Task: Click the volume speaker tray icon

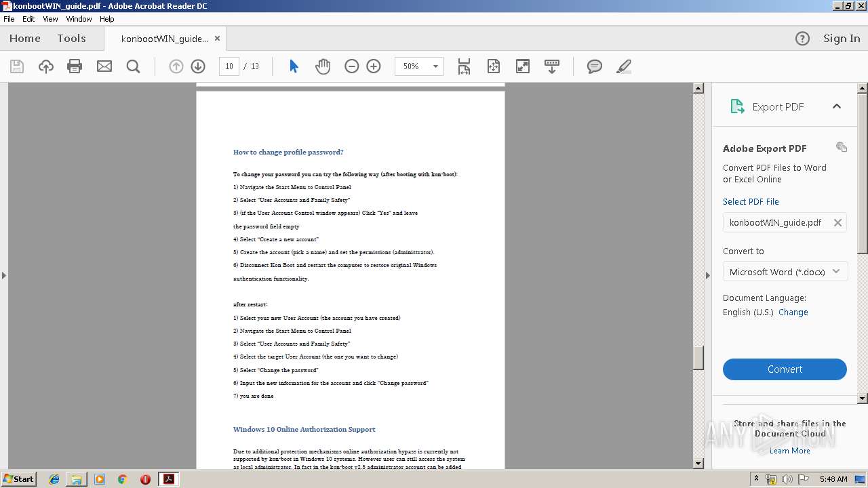Action: point(787,479)
